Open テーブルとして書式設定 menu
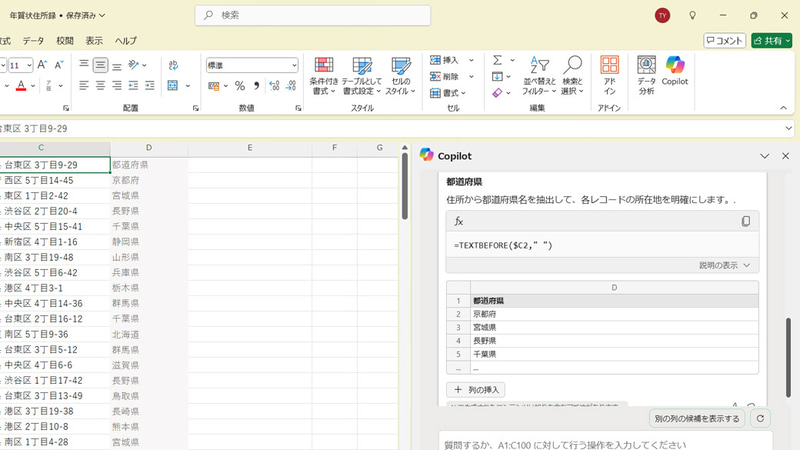Viewport: 800px width, 450px height. (x=362, y=76)
